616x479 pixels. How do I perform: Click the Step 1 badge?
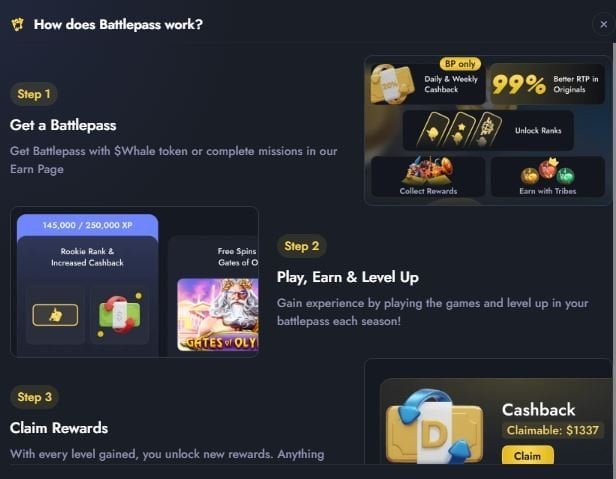(34, 94)
